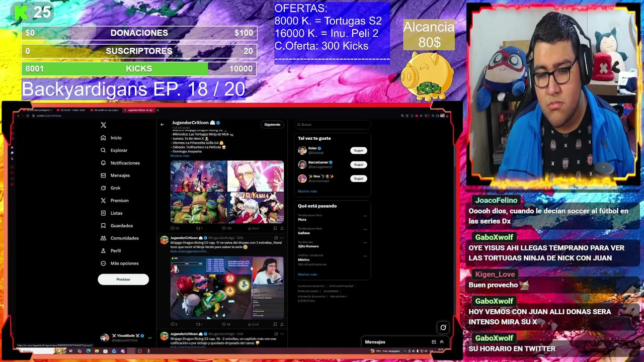This screenshot has height=362, width=644.
Task: Open México trend options menu
Action: (365, 256)
